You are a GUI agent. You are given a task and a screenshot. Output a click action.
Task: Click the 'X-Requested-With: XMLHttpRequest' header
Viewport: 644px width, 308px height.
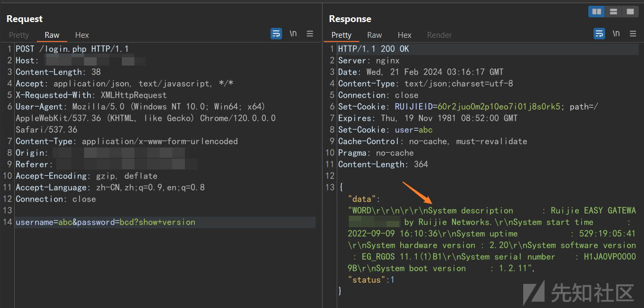[x=91, y=95]
